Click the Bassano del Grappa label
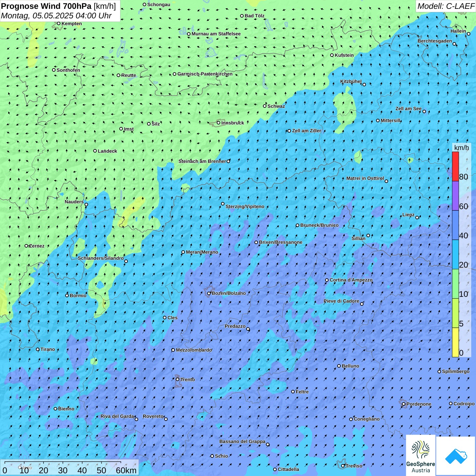Viewport: 476px width, 476px height. click(242, 441)
